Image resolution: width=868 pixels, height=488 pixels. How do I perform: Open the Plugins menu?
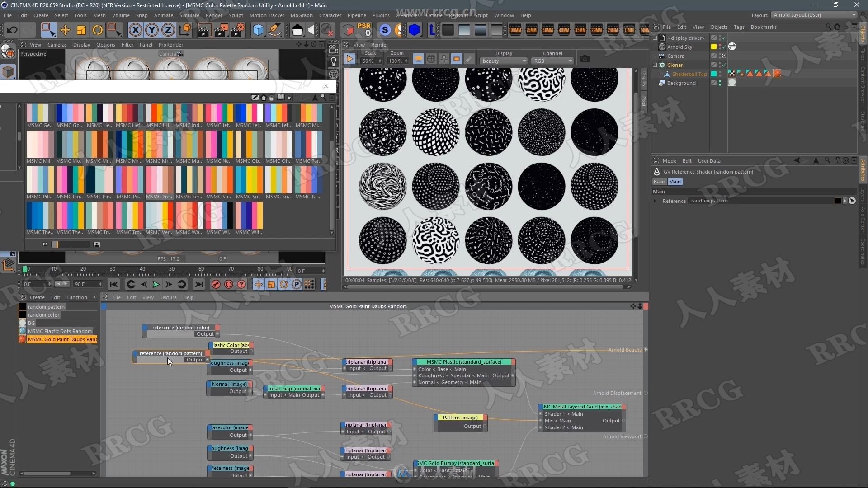pos(381,15)
